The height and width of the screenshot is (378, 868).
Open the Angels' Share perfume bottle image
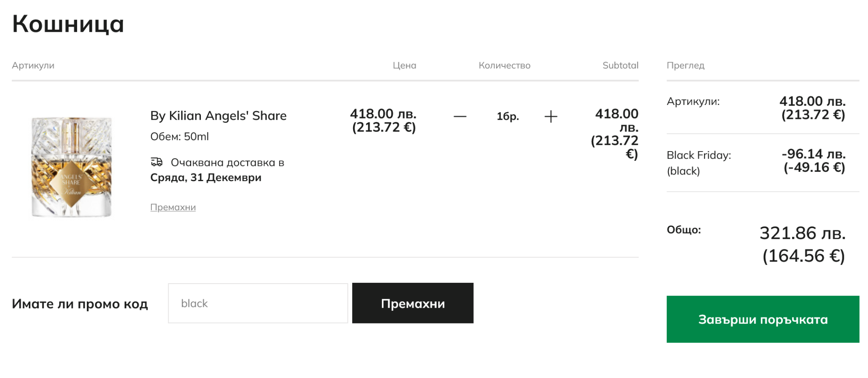[x=72, y=167]
